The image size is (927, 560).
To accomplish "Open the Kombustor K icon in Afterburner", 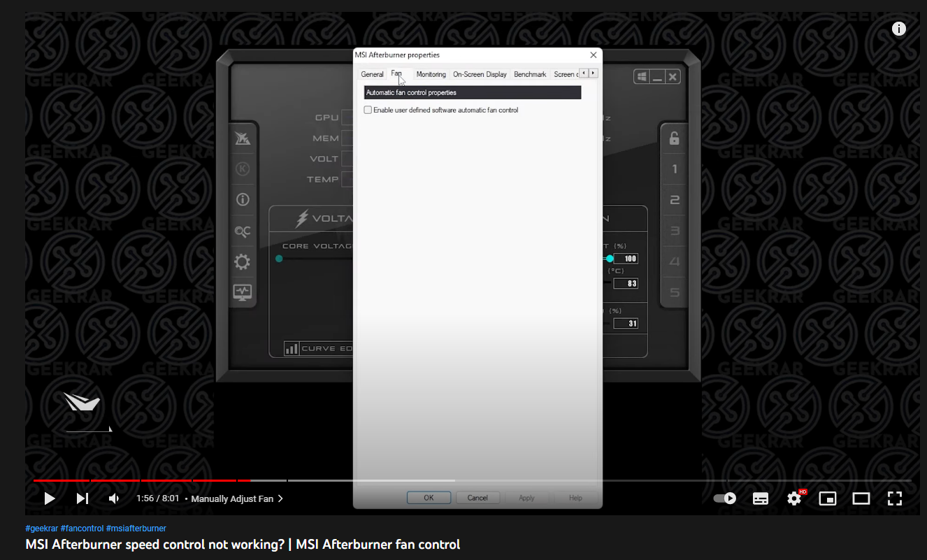I will pos(243,168).
